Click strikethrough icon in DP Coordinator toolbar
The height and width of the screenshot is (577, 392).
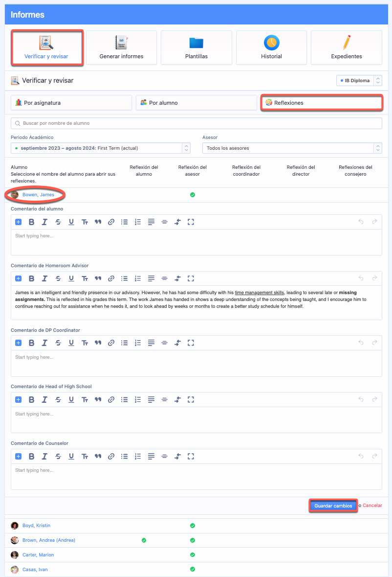[58, 343]
